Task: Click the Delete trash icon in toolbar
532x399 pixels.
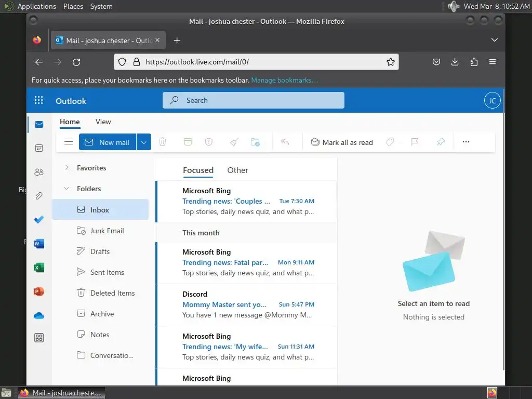Action: [163, 142]
